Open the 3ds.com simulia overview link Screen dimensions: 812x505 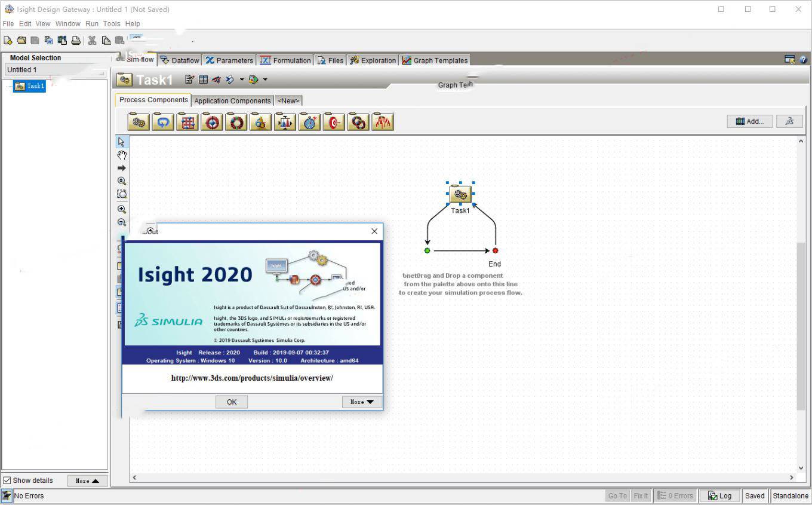[252, 378]
